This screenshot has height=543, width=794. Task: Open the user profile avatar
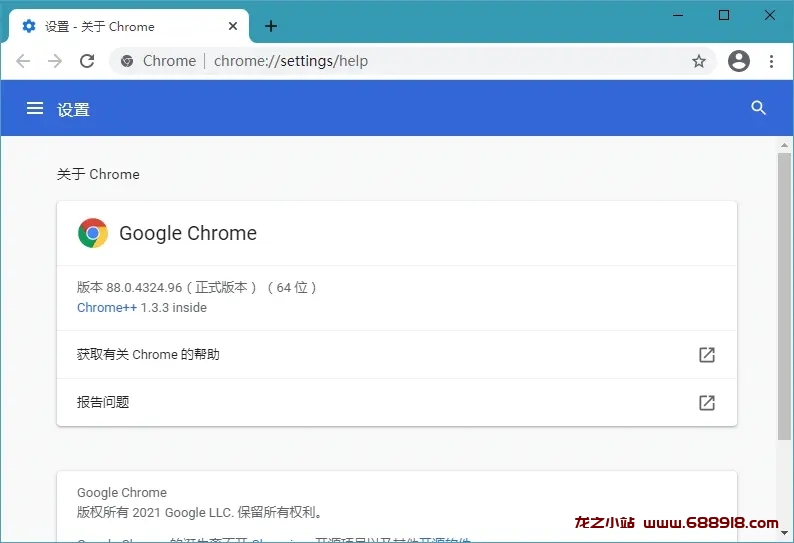click(739, 61)
